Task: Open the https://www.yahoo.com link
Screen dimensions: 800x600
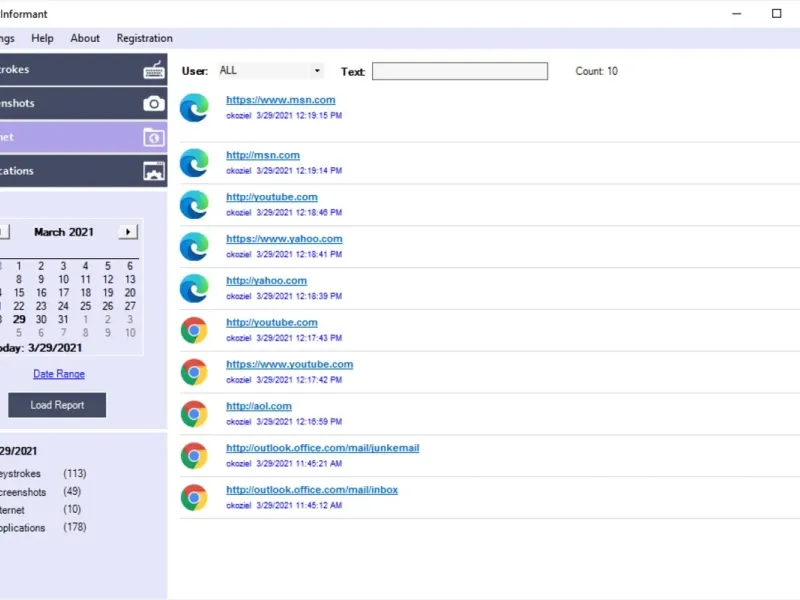Action: (x=284, y=239)
